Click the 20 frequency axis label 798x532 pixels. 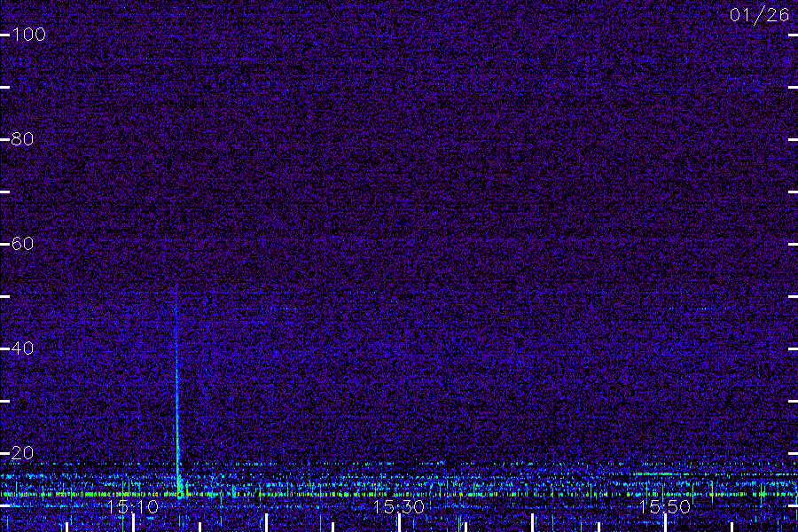[x=22, y=453]
